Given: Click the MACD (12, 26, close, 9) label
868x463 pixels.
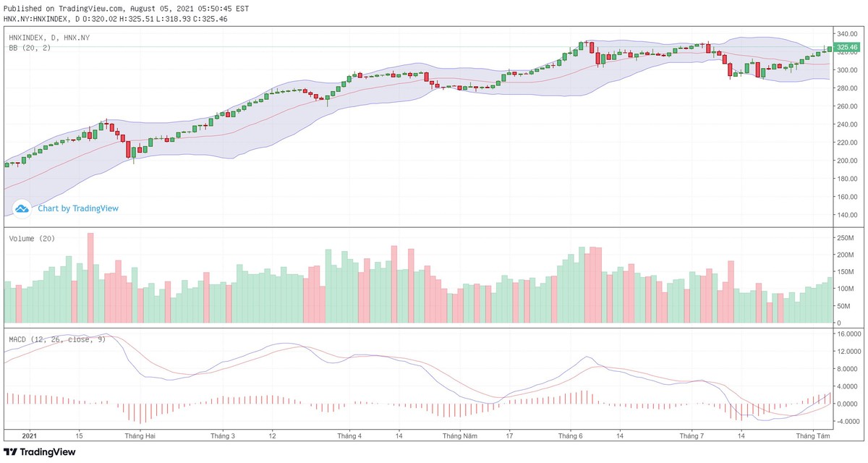Looking at the screenshot, I should (x=57, y=339).
